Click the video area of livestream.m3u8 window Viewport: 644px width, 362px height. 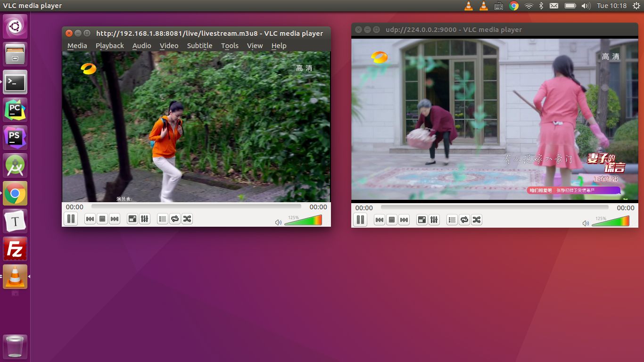[196, 127]
